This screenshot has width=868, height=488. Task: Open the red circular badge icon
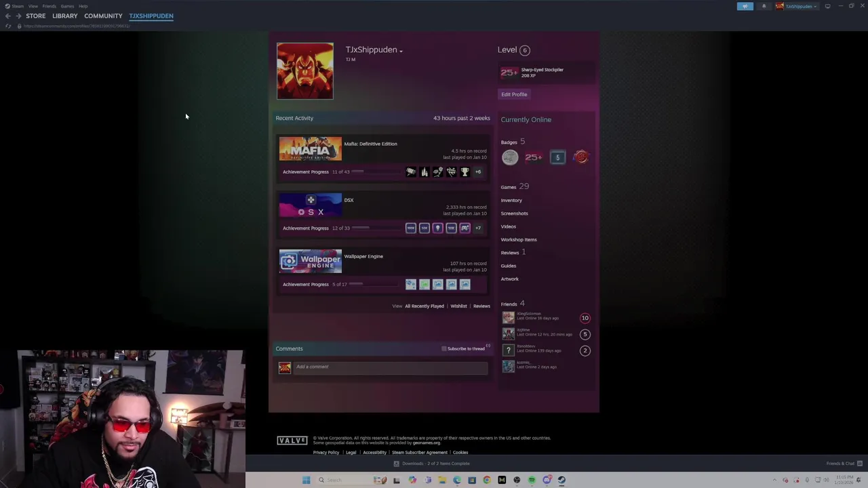(581, 158)
